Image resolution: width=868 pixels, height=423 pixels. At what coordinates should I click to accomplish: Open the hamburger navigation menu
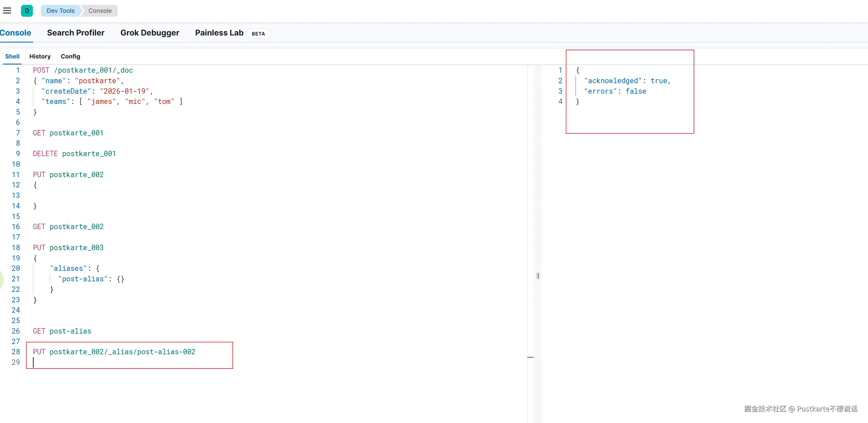point(7,11)
